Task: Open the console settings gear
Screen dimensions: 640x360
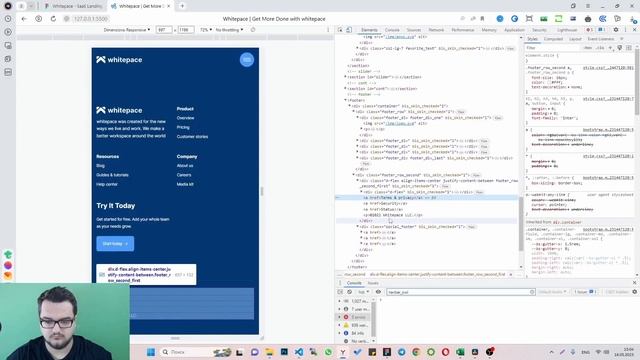Action: (x=634, y=292)
